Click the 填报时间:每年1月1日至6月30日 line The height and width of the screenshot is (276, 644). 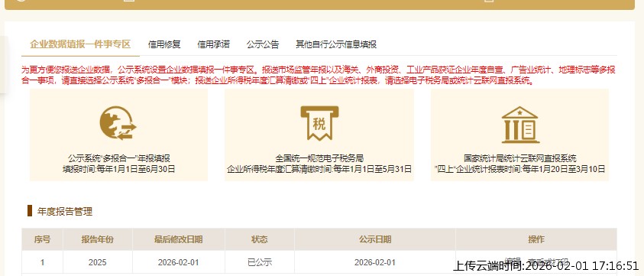coord(118,169)
